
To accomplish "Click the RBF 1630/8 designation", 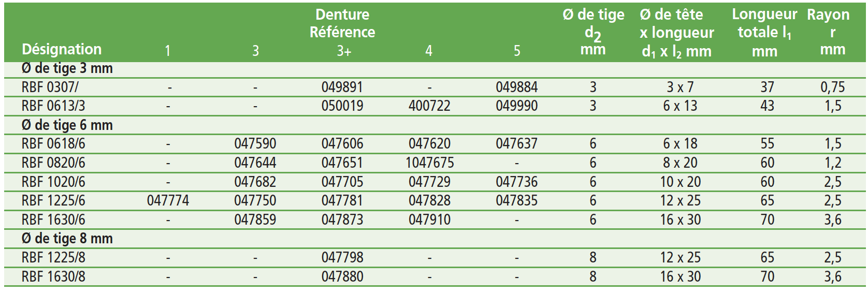I will [53, 277].
